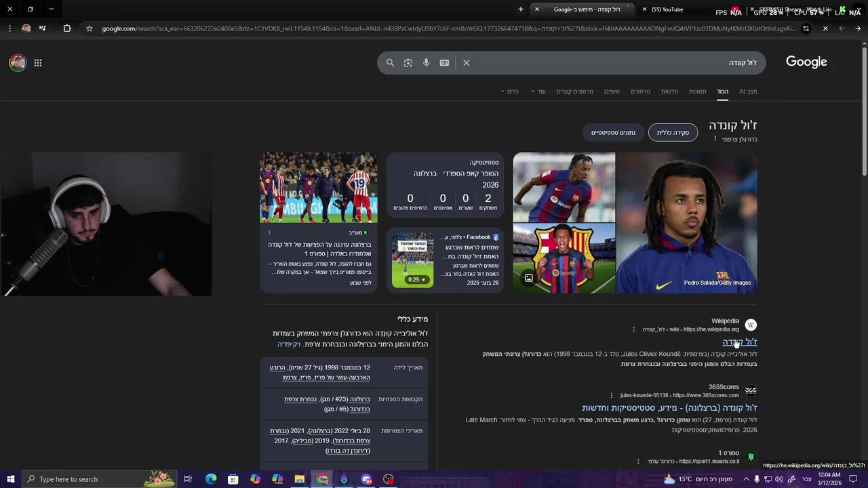The height and width of the screenshot is (488, 868).
Task: Open the on-screen keyboard icon in search box
Action: (x=444, y=62)
